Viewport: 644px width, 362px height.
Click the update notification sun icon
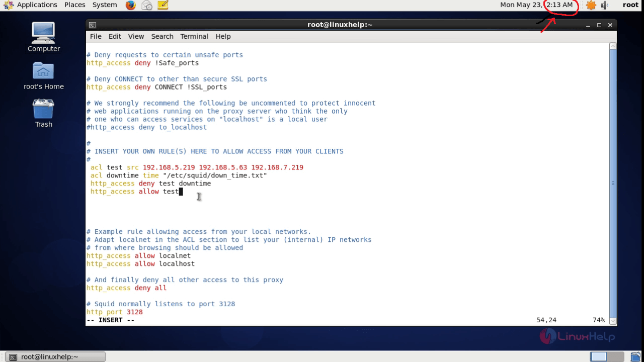pos(591,5)
